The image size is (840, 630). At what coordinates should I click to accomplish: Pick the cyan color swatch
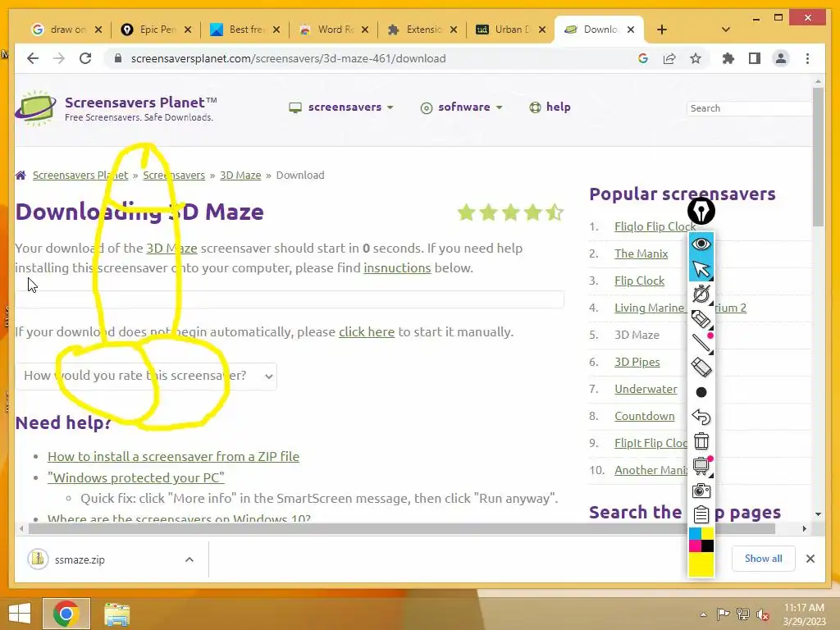pos(695,533)
